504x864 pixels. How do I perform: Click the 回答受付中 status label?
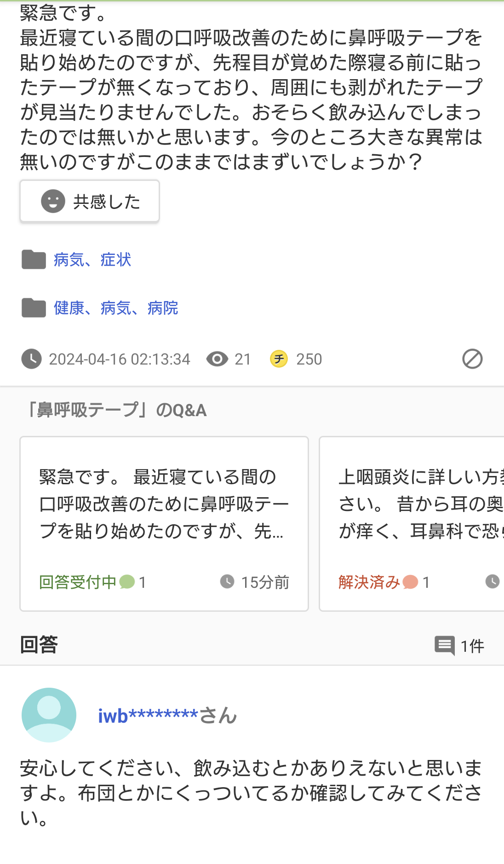[78, 582]
